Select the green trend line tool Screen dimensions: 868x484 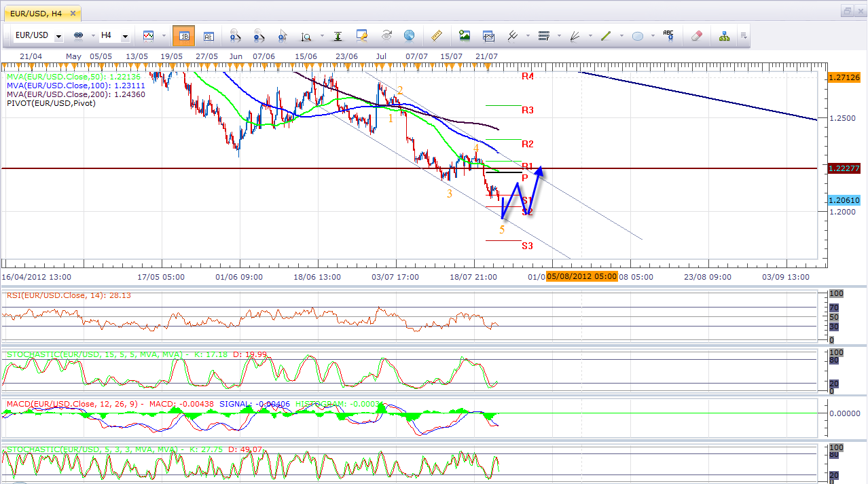tap(607, 36)
